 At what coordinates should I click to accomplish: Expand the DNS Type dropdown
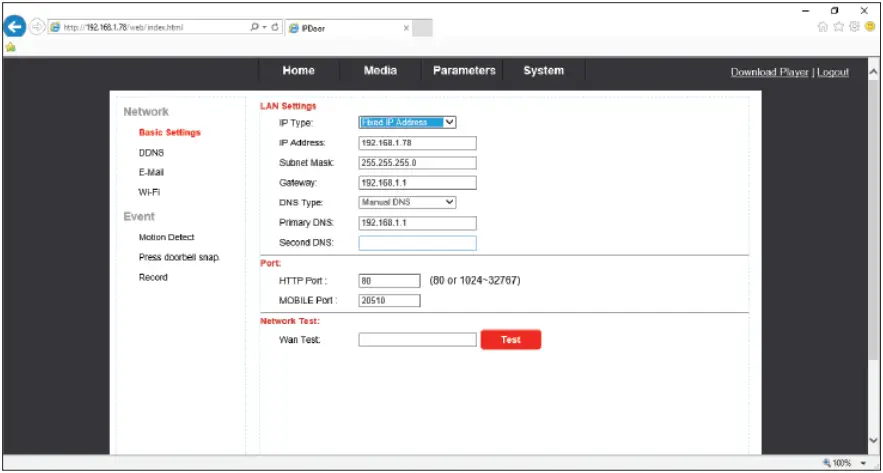tap(407, 202)
